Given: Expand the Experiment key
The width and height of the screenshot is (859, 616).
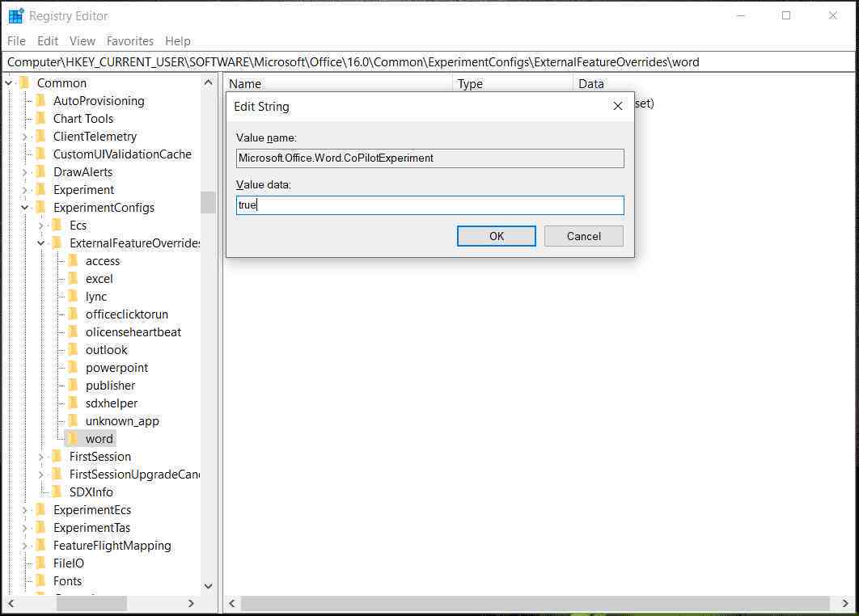Looking at the screenshot, I should point(24,190).
